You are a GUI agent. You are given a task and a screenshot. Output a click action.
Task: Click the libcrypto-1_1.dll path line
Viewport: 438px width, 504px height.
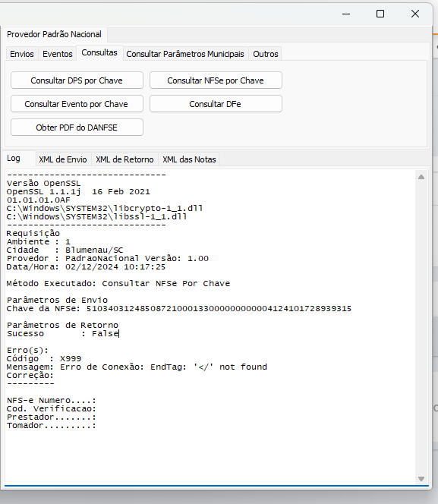pos(105,208)
